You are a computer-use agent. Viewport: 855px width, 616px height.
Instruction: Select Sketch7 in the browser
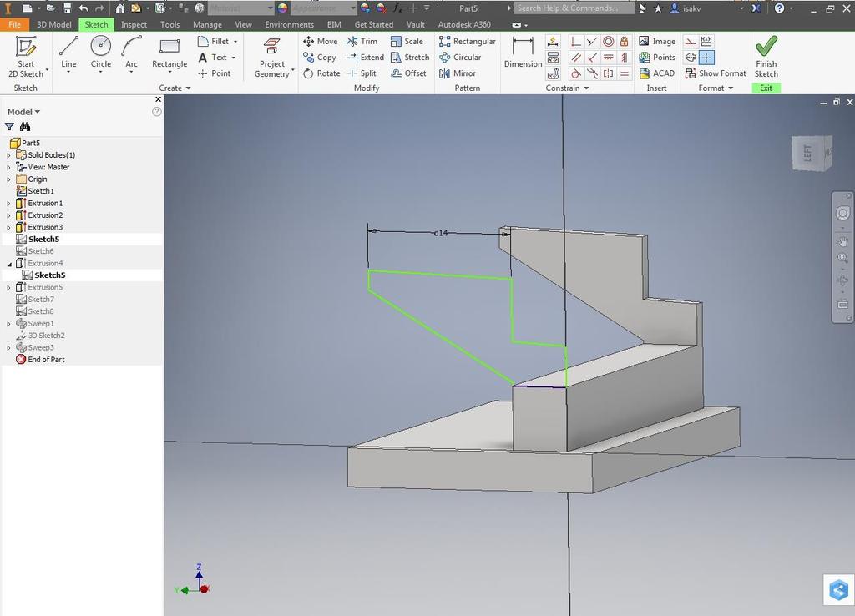41,300
